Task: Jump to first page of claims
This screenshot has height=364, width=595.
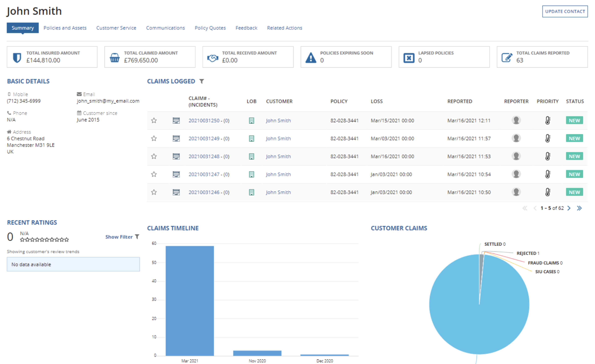Action: [x=525, y=208]
